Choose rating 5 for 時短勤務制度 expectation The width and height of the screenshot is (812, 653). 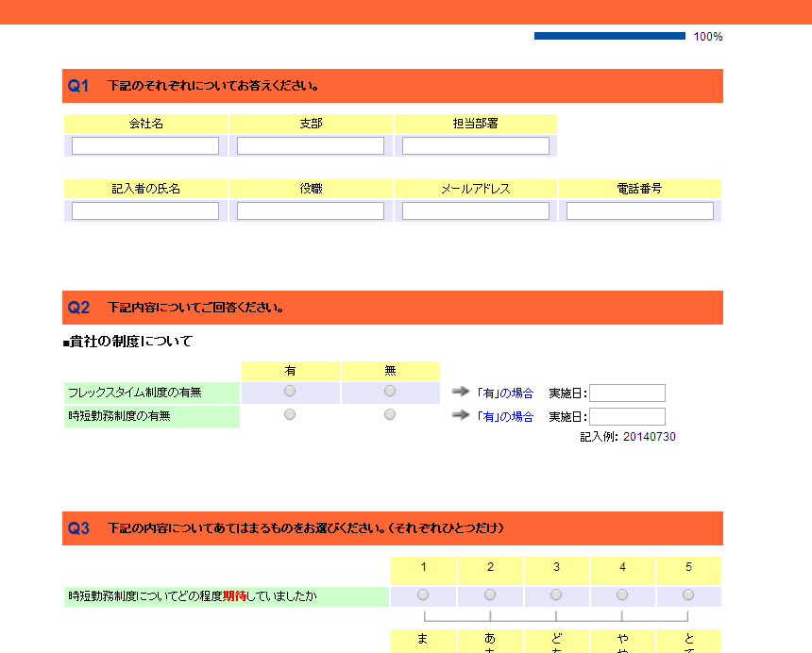(688, 594)
